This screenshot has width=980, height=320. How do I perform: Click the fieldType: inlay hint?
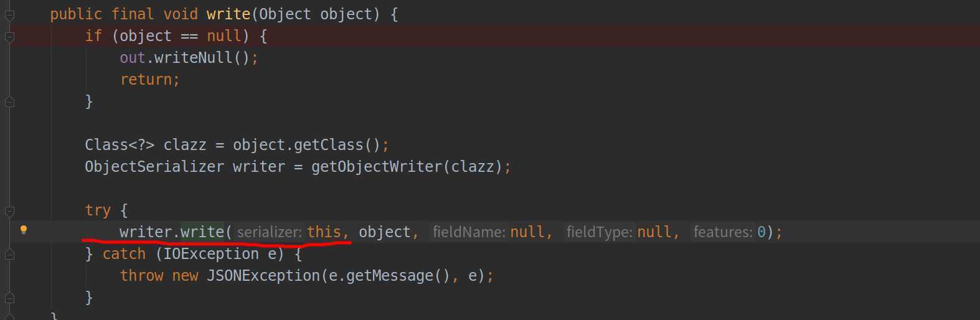click(x=600, y=232)
